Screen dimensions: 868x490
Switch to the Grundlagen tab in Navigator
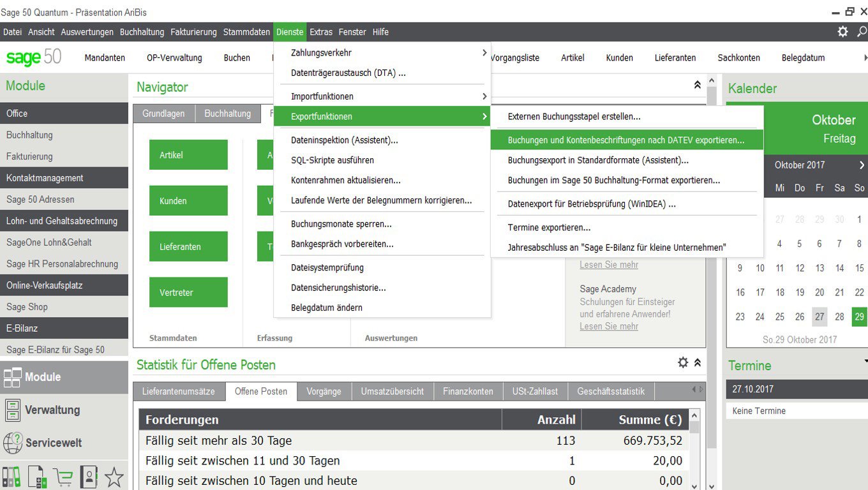pos(163,114)
